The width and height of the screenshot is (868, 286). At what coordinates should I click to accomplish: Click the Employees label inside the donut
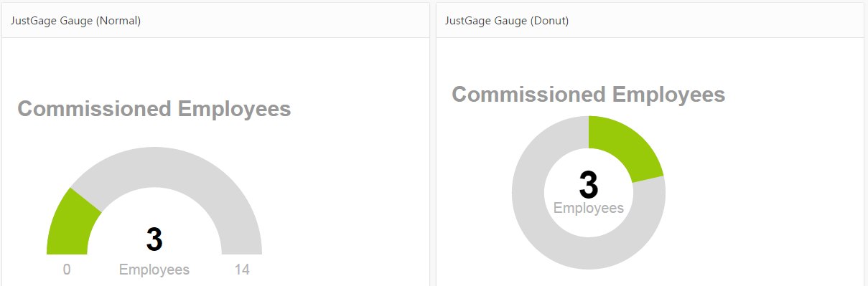[589, 208]
